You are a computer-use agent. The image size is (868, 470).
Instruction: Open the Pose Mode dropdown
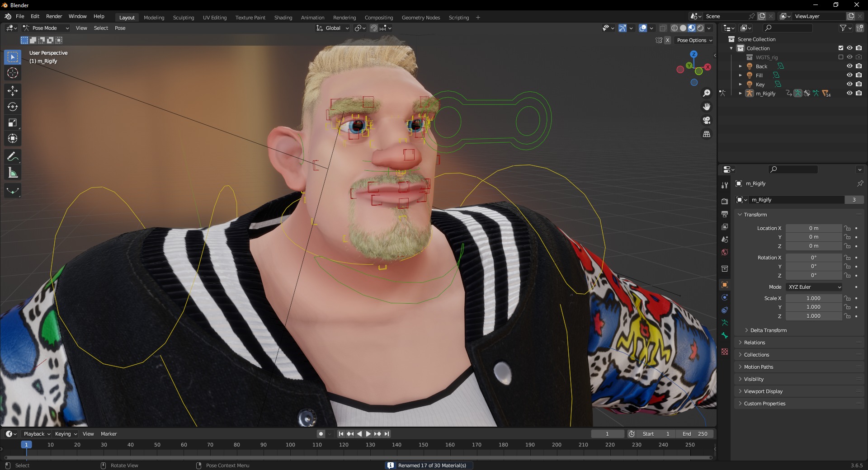(46, 28)
